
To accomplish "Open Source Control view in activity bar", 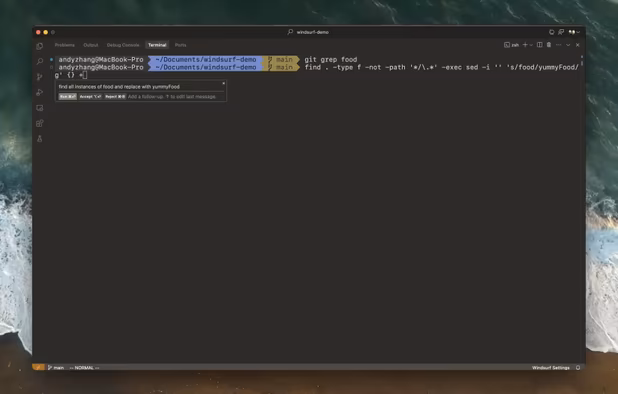I will point(39,77).
